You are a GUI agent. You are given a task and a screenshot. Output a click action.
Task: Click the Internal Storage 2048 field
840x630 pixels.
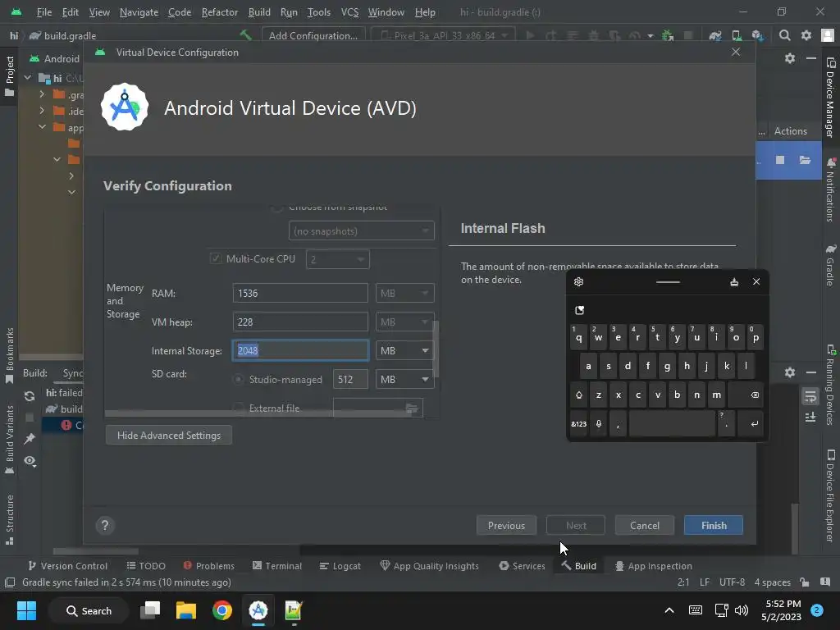pos(300,351)
